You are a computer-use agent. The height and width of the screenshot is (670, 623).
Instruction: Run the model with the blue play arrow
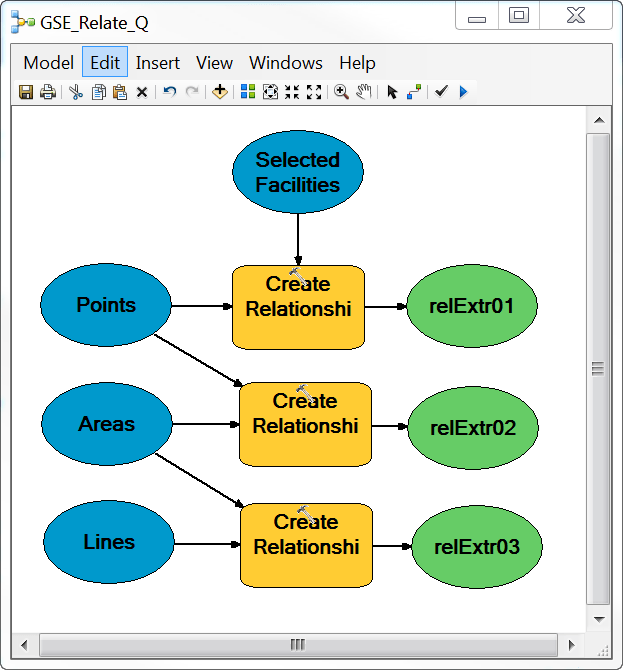(464, 92)
